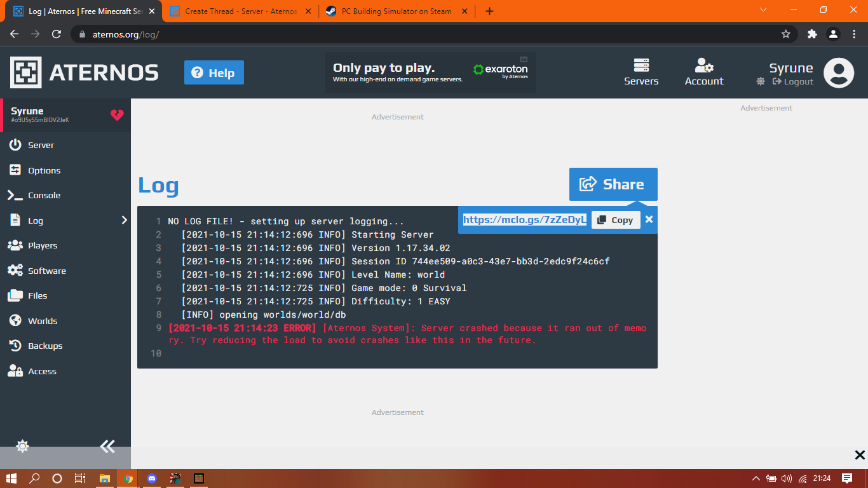Open Chrome three-dot menu
Image resolution: width=868 pixels, height=488 pixels.
853,34
